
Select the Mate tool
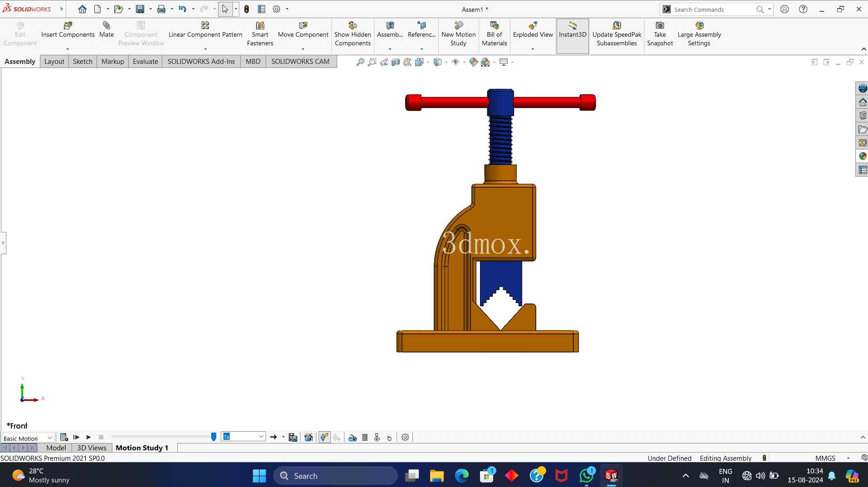[x=107, y=30]
